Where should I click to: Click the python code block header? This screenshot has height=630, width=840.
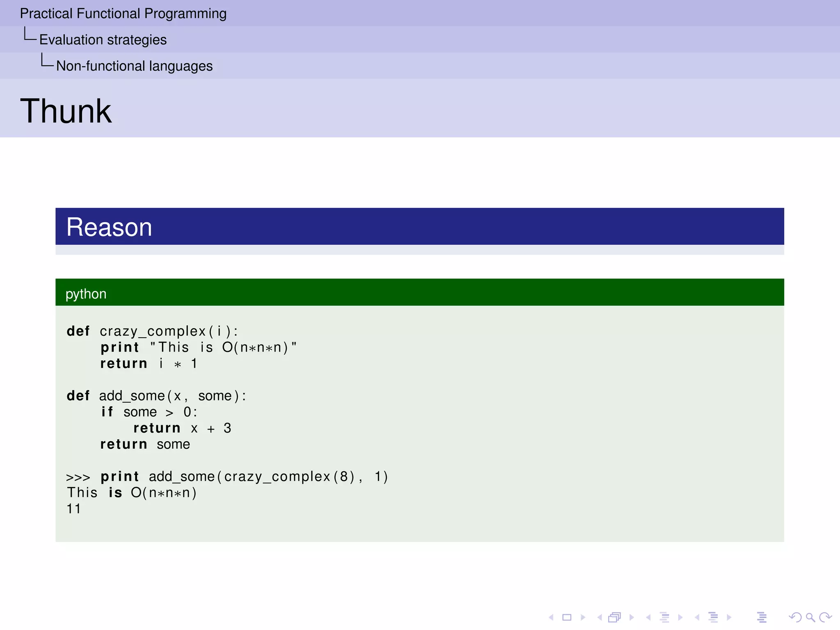click(420, 292)
